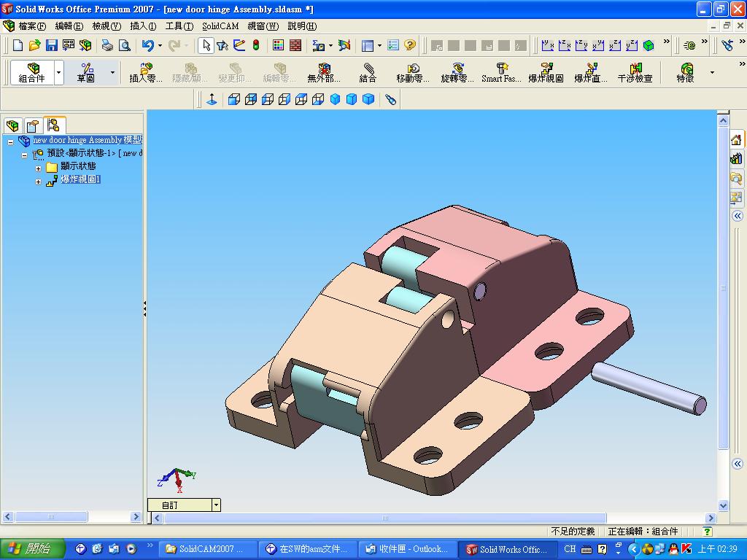Click the No External References (無外部...) tool
This screenshot has width=747, height=560.
click(x=324, y=72)
